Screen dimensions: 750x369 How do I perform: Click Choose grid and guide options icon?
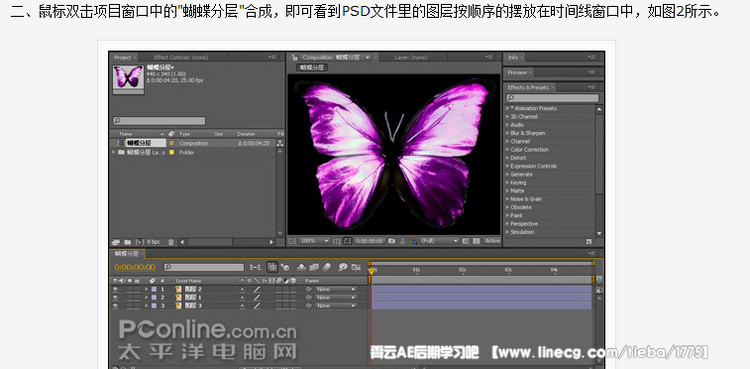click(337, 241)
